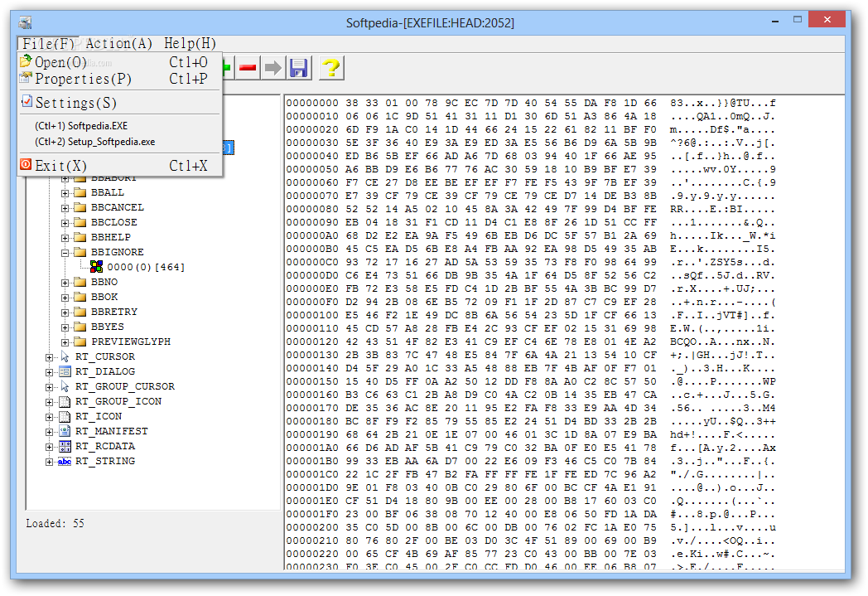The width and height of the screenshot is (868, 596).
Task: Click the RT_DIALOG resource icon
Action: point(65,371)
